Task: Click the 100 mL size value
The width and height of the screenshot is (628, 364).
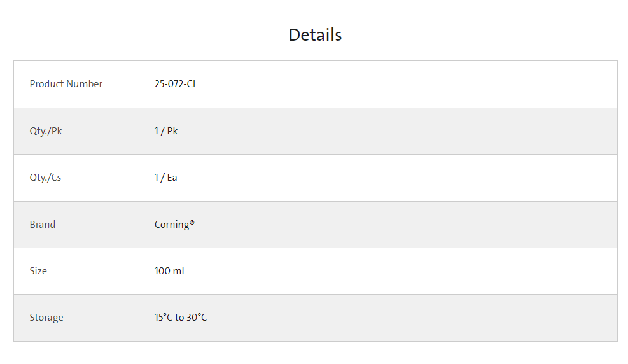Action: coord(171,270)
